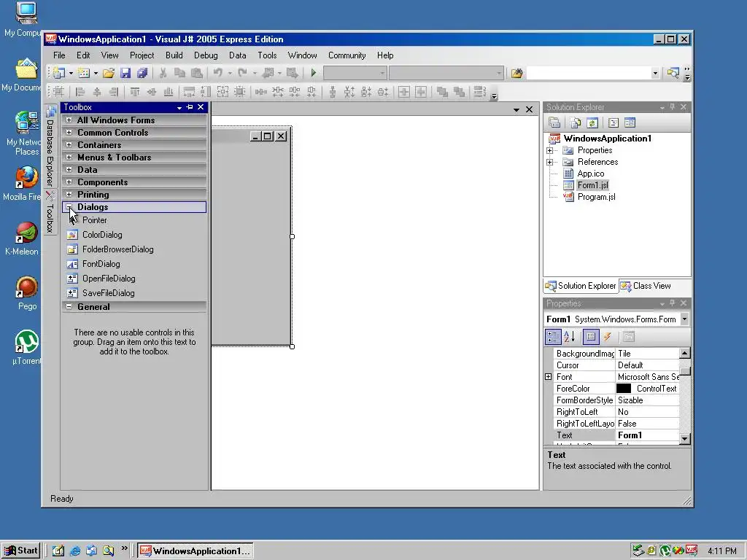Toggle Categorized view in Properties window
This screenshot has height=560, width=747.
[x=553, y=337]
